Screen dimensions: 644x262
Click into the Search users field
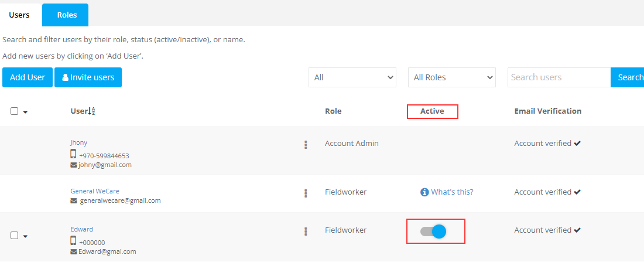click(559, 77)
